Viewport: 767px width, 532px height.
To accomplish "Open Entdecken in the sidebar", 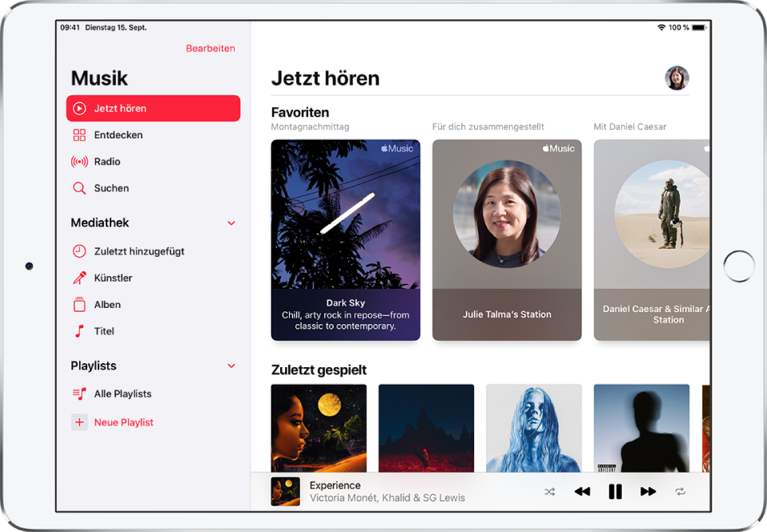I will pyautogui.click(x=153, y=135).
